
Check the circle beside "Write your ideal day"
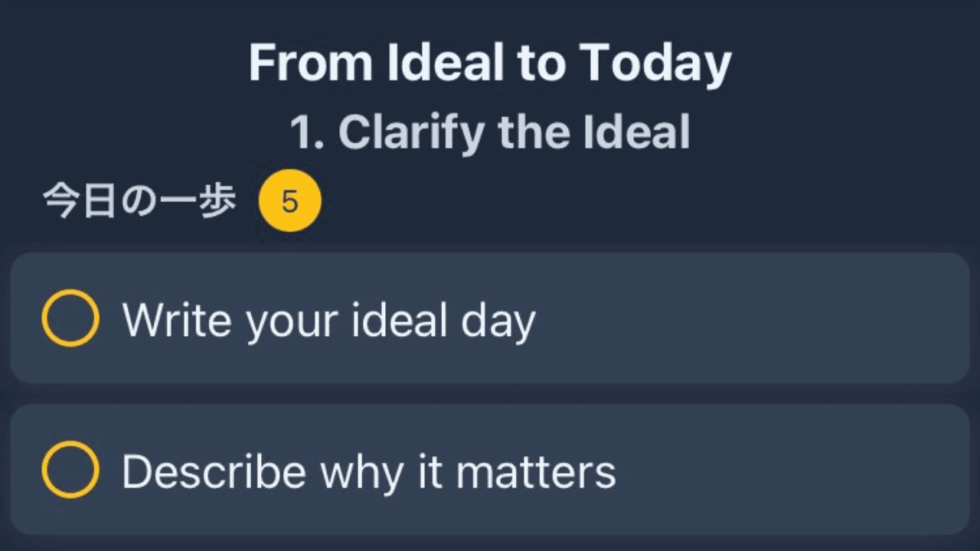point(70,318)
